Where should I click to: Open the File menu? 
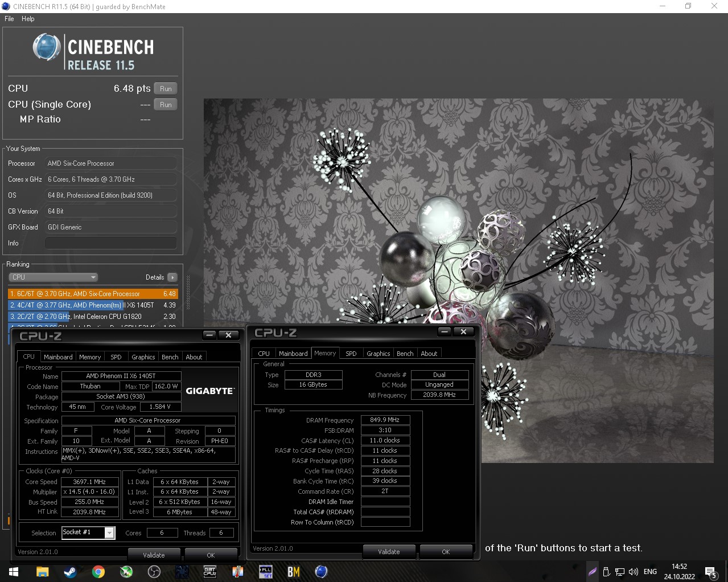[9, 19]
